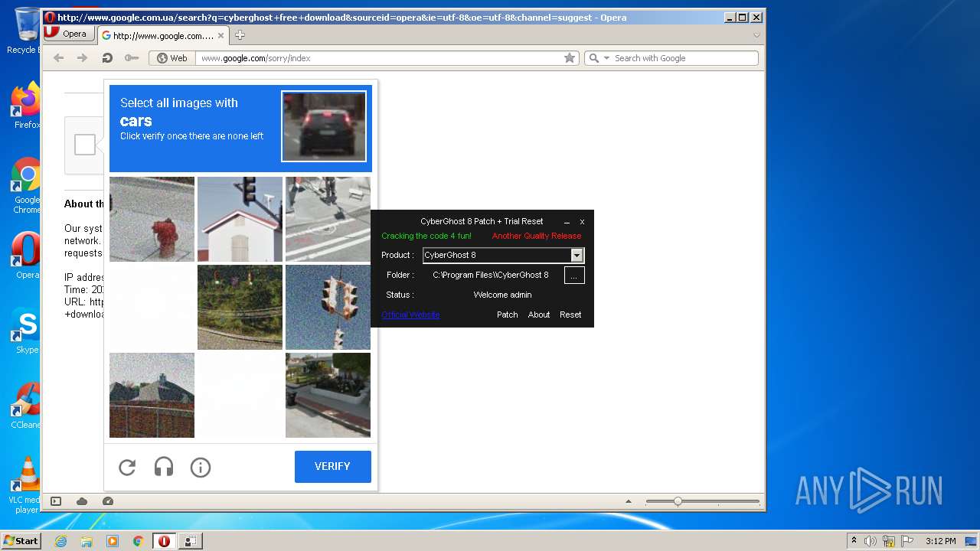Adjust the Opera zoom slider
The image size is (980, 551).
pyautogui.click(x=678, y=501)
